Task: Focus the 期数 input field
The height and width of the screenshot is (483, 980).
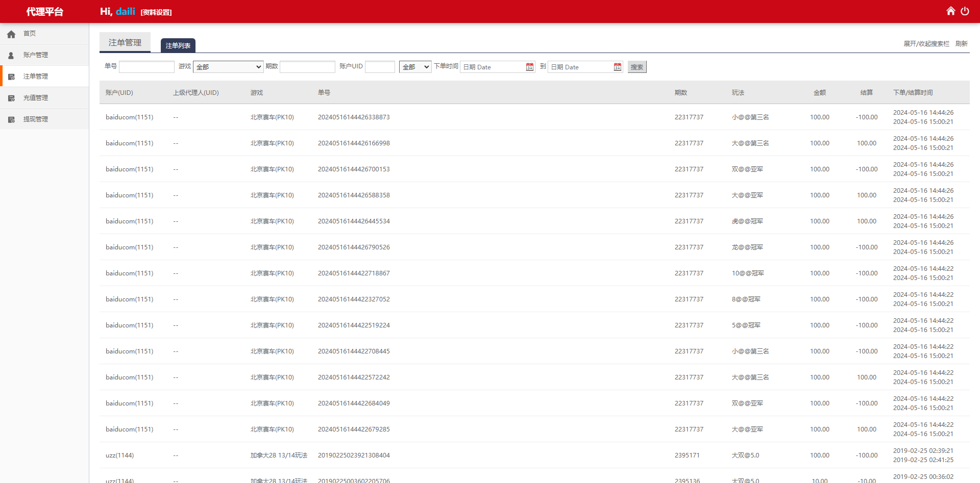Action: pos(307,67)
